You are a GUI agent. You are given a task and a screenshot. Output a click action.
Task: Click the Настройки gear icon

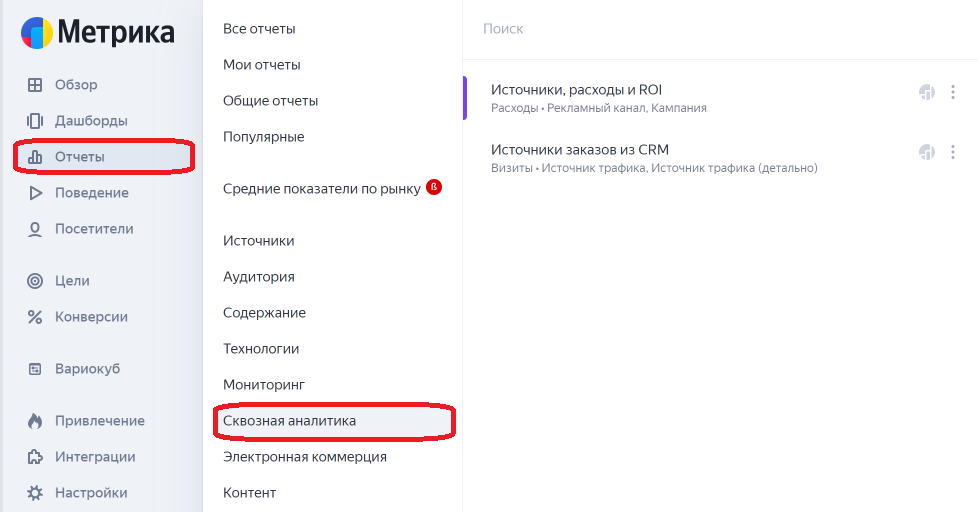pos(35,493)
